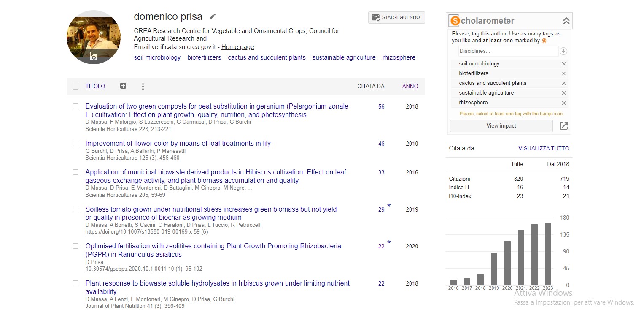
Task: Remove the rhizosphere tag with X
Action: (563, 103)
